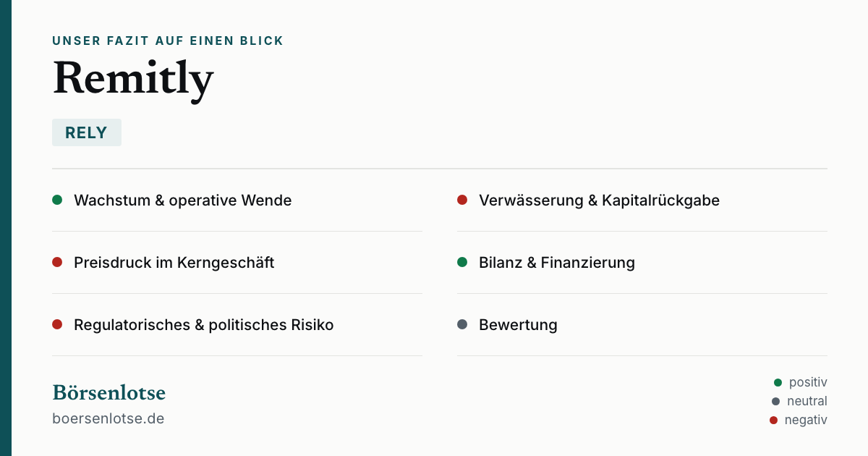This screenshot has width=868, height=456.
Task: Open the boersenlotse.de link
Action: tap(109, 418)
